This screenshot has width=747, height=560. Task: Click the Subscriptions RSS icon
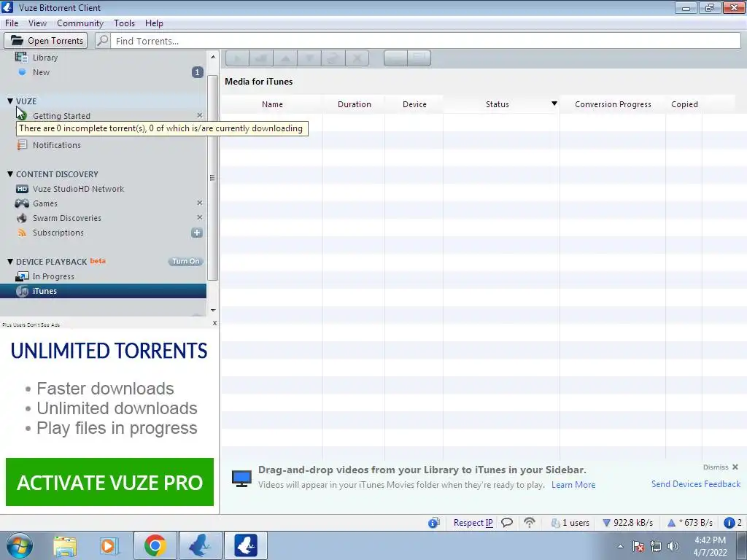coord(22,233)
